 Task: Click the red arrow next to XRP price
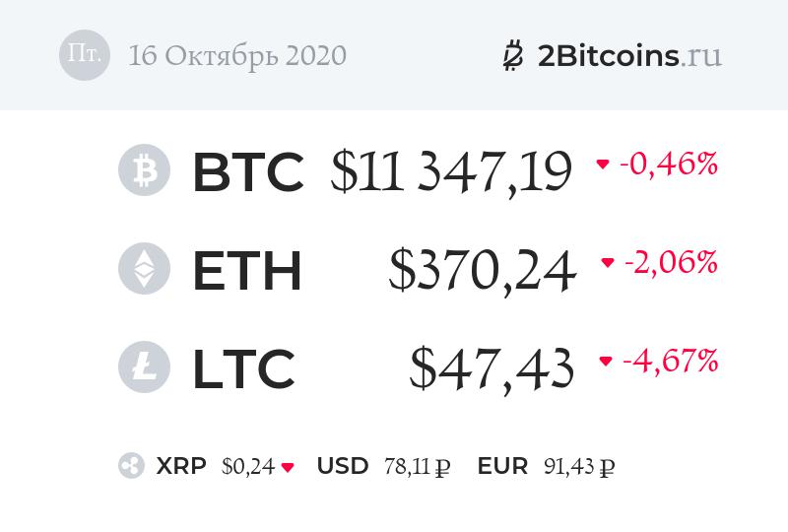click(288, 468)
